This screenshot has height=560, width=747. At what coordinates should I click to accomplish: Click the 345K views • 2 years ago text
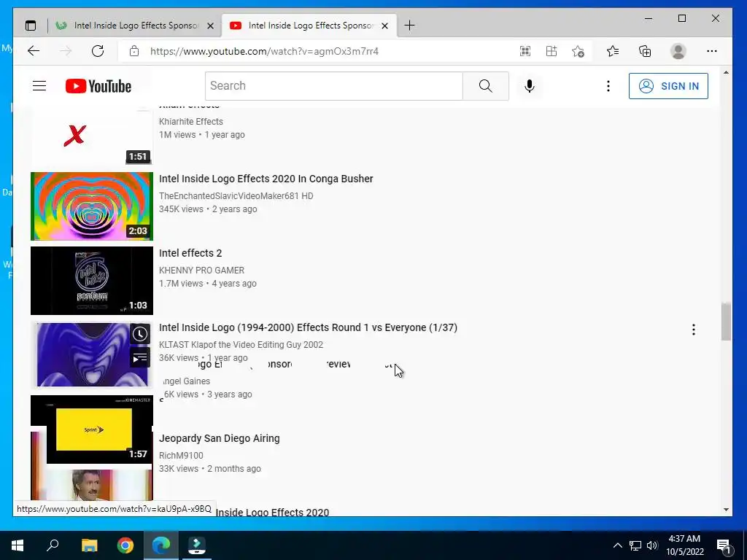tap(208, 209)
